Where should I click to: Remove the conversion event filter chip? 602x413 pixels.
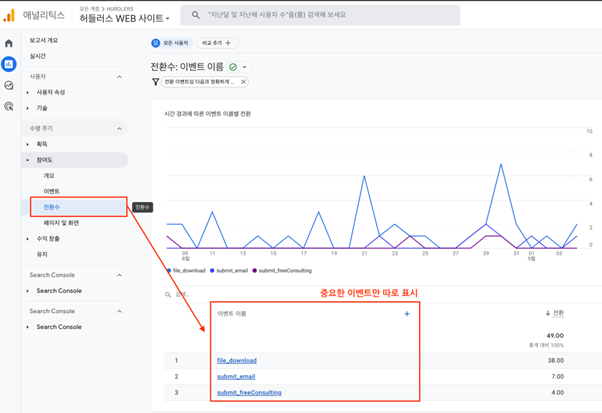[243, 82]
